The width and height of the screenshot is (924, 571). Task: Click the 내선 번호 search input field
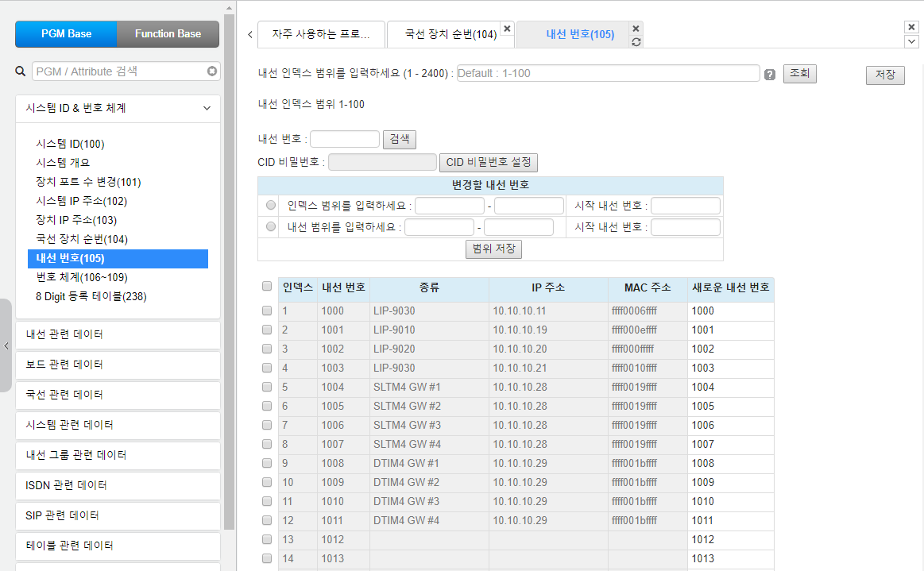(345, 139)
